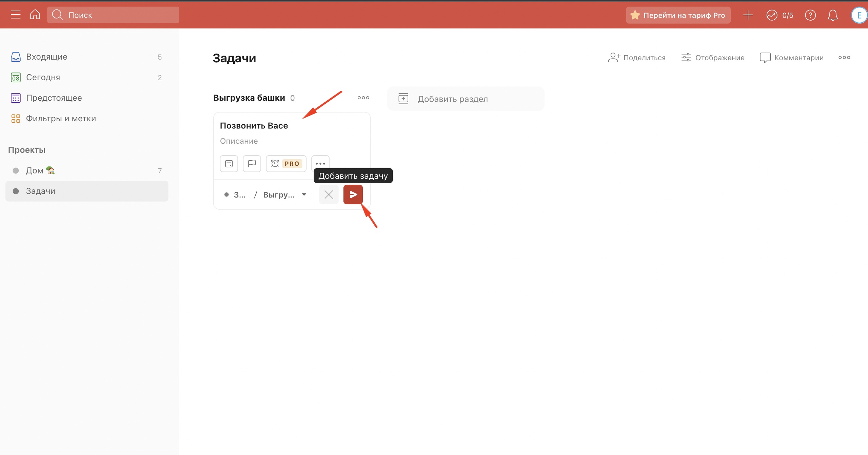The width and height of the screenshot is (868, 455).
Task: Open Выгрузка башки section options menu
Action: pyautogui.click(x=363, y=98)
